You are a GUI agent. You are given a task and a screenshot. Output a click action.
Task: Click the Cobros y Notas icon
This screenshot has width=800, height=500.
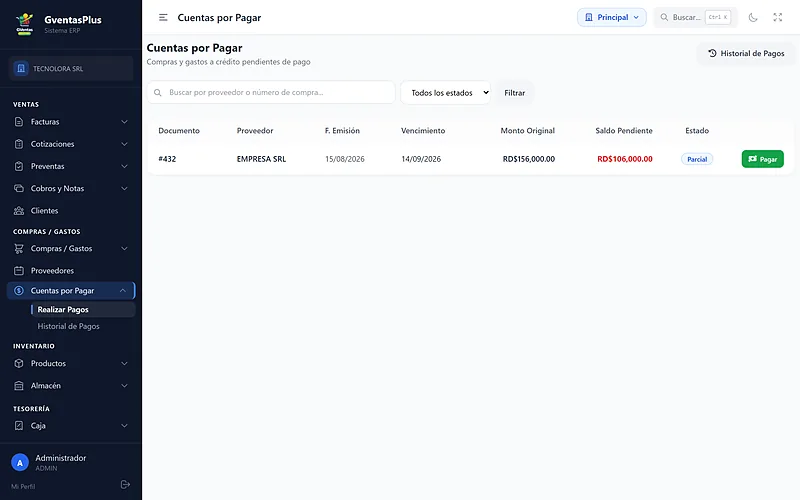(x=19, y=188)
